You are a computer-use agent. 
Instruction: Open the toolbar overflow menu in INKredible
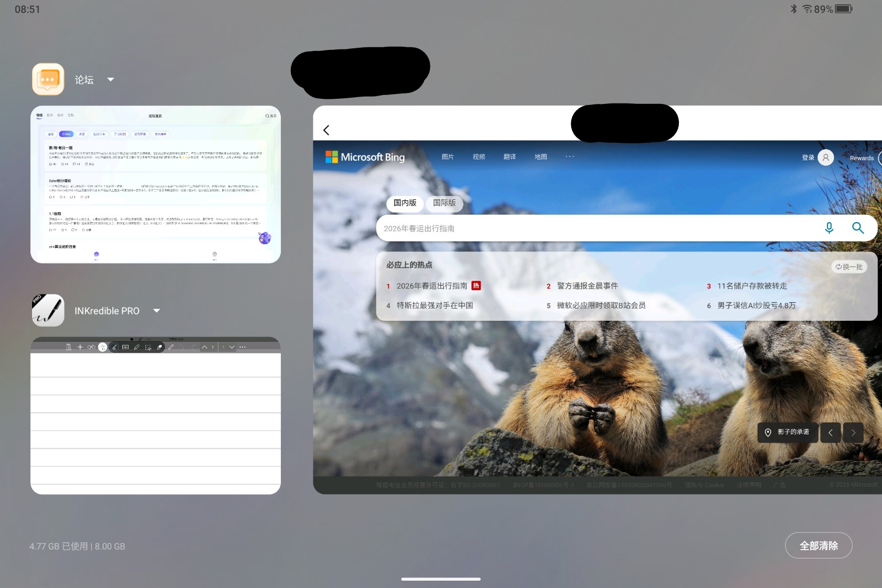coord(243,347)
